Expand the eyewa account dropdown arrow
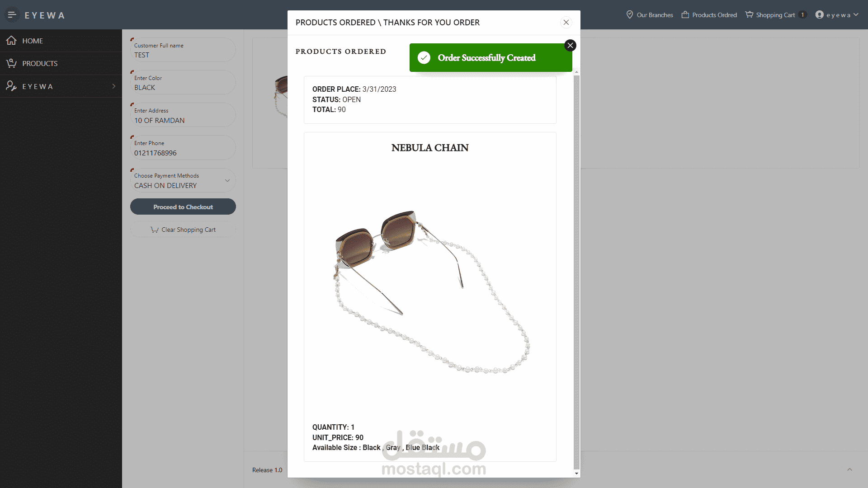The height and width of the screenshot is (488, 868). 856,15
